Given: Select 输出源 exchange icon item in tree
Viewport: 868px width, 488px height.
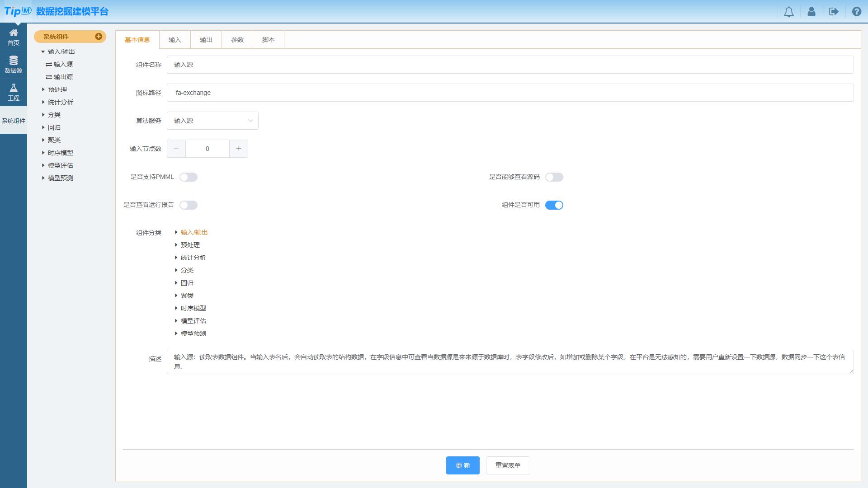Looking at the screenshot, I should [x=59, y=77].
